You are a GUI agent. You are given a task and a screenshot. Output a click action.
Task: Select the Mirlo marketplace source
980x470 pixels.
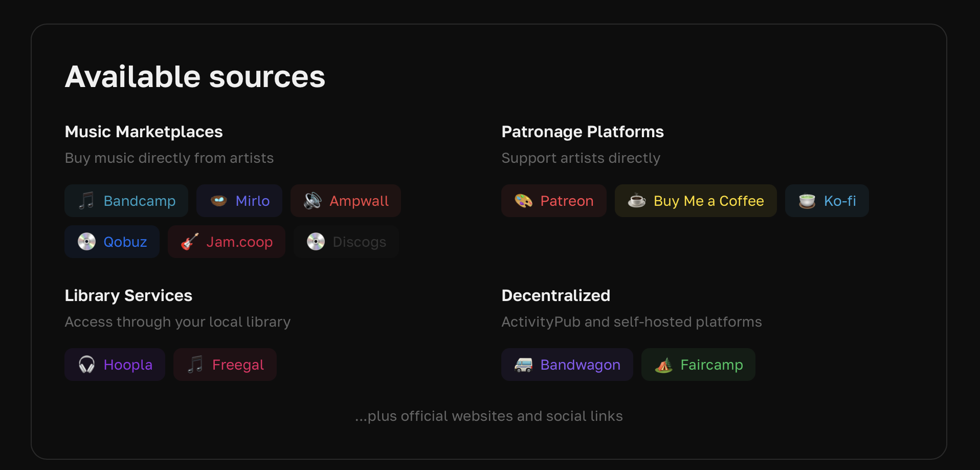pos(239,201)
